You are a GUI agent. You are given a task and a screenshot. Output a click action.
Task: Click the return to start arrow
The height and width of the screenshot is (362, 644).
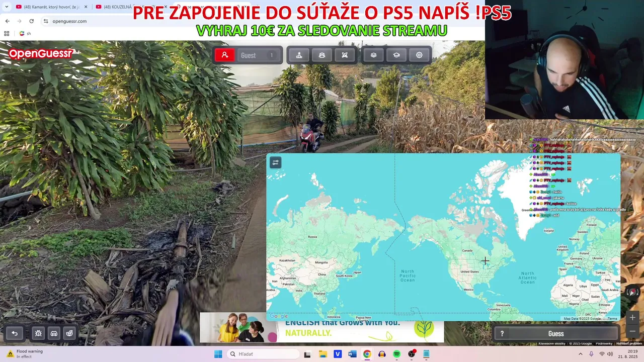15,333
